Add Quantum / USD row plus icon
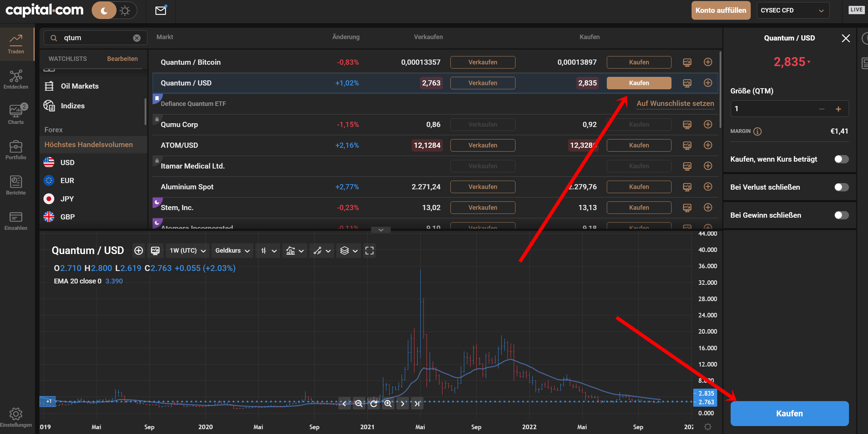The width and height of the screenshot is (868, 434). coord(708,83)
